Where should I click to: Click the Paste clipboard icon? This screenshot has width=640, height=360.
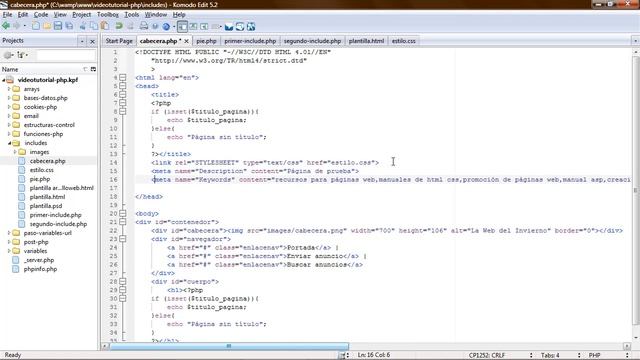click(x=105, y=27)
